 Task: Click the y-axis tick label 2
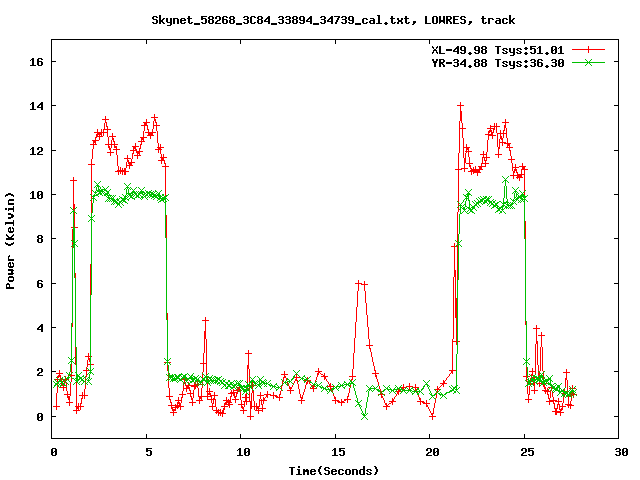[40, 372]
